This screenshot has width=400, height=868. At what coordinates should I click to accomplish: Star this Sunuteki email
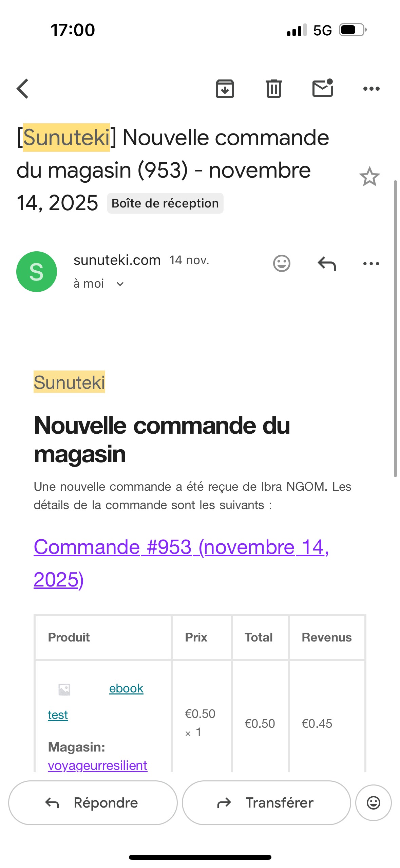pyautogui.click(x=369, y=177)
